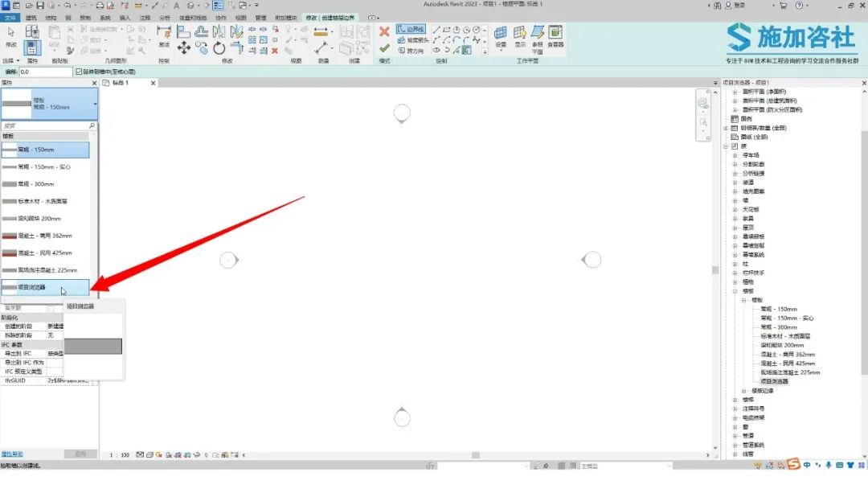Activate the 边界线 boundary line tool
The image size is (868, 489).
click(411, 29)
